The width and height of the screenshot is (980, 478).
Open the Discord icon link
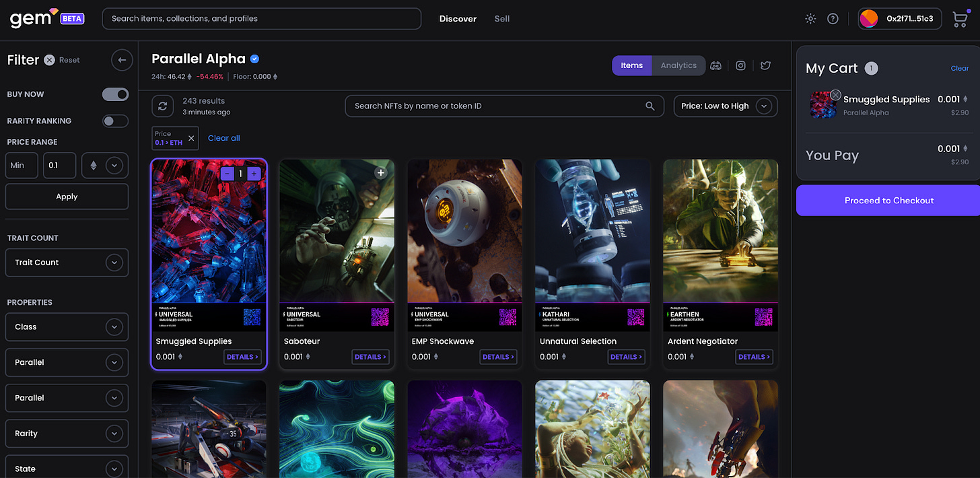[x=716, y=65]
